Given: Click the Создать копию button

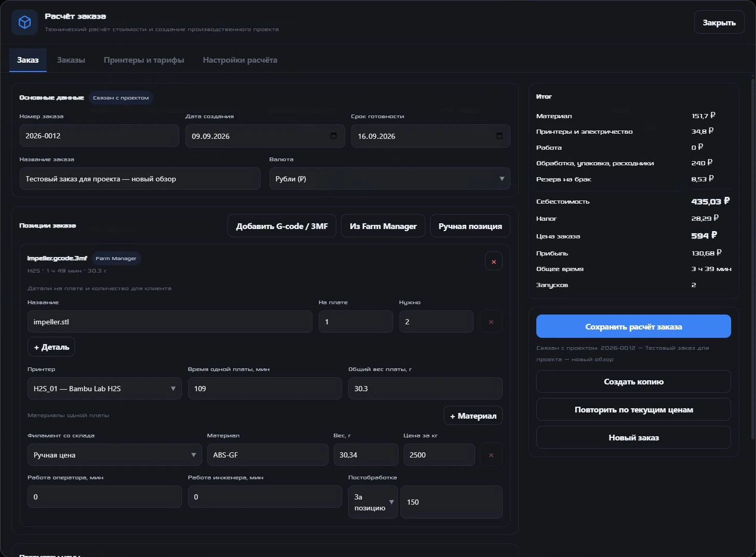Looking at the screenshot, I should click(x=633, y=382).
